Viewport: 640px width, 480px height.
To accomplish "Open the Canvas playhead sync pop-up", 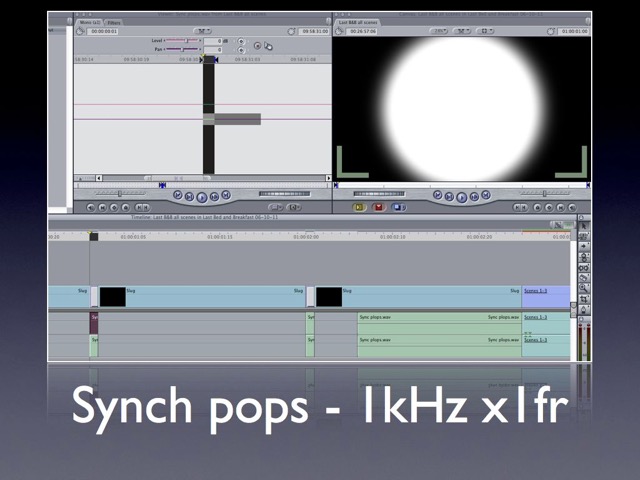I will 462,31.
